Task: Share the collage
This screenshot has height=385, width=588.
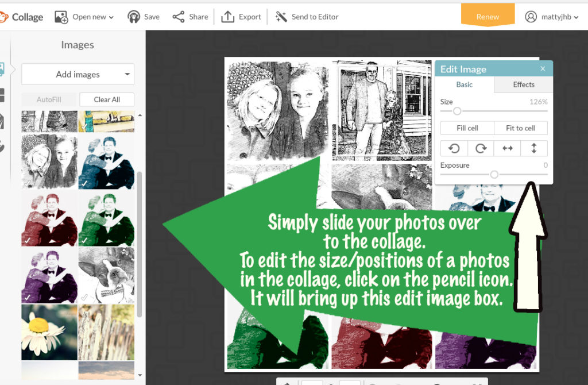Action: coord(190,17)
